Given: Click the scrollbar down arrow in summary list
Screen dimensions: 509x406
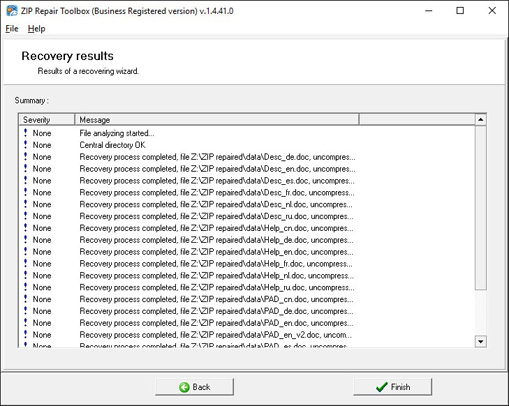Looking at the screenshot, I should (x=480, y=341).
